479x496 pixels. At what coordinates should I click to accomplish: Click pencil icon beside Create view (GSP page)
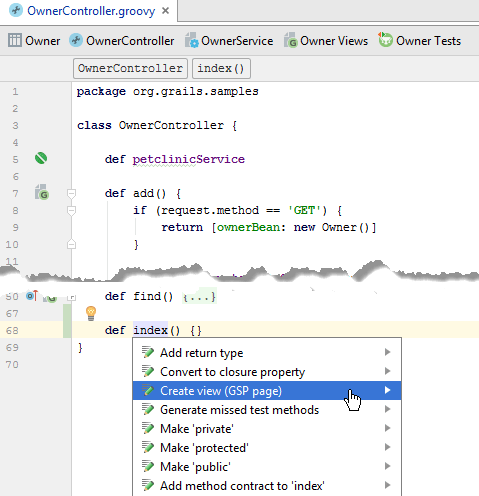tap(148, 390)
